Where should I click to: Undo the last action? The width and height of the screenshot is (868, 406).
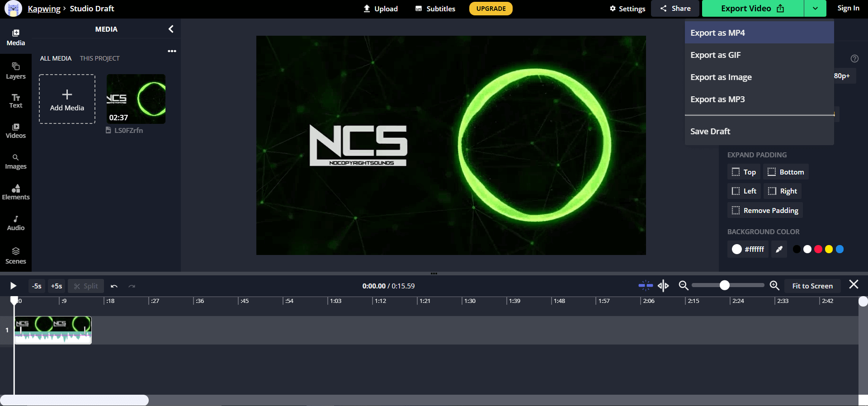point(114,286)
